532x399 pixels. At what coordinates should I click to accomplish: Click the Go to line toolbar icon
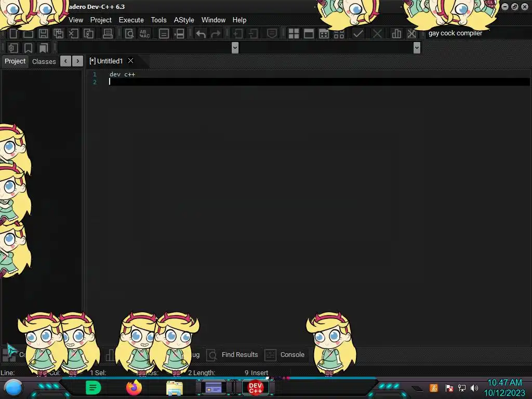pyautogui.click(x=179, y=33)
